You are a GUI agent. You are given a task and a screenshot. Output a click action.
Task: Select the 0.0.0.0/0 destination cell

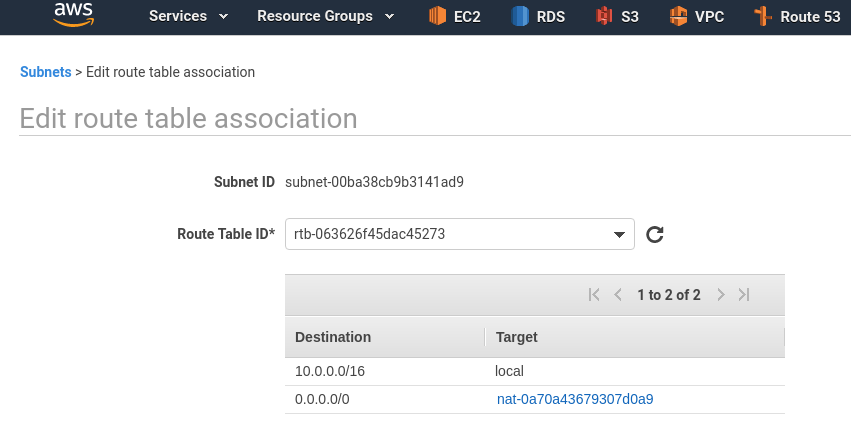(323, 399)
